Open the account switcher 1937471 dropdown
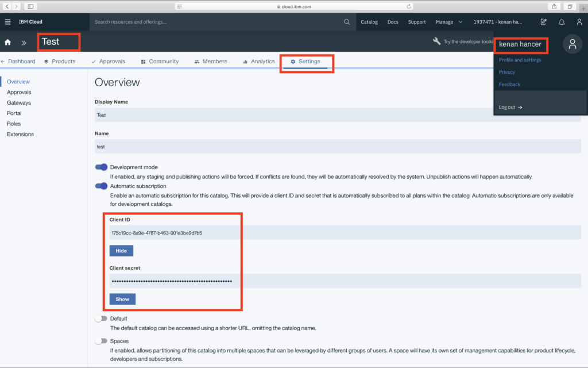 click(497, 22)
